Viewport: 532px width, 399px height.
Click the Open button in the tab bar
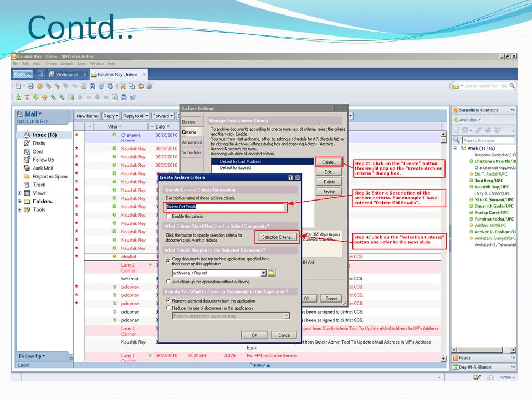22,74
